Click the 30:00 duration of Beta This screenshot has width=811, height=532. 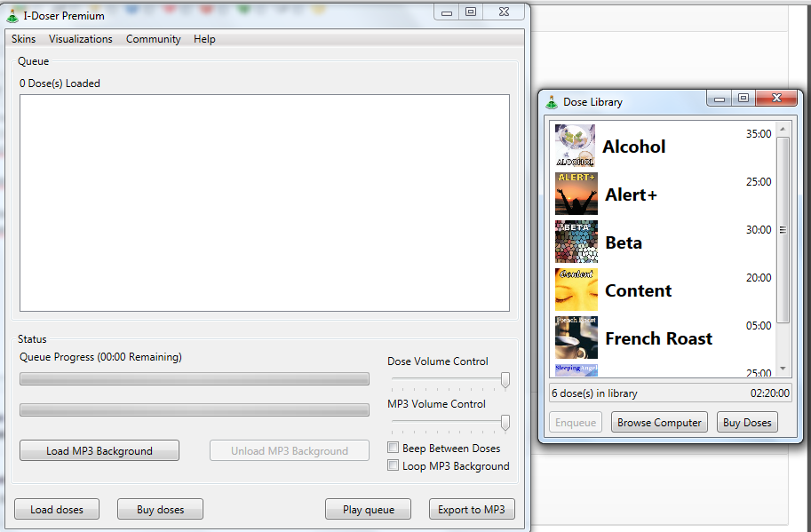click(x=759, y=230)
